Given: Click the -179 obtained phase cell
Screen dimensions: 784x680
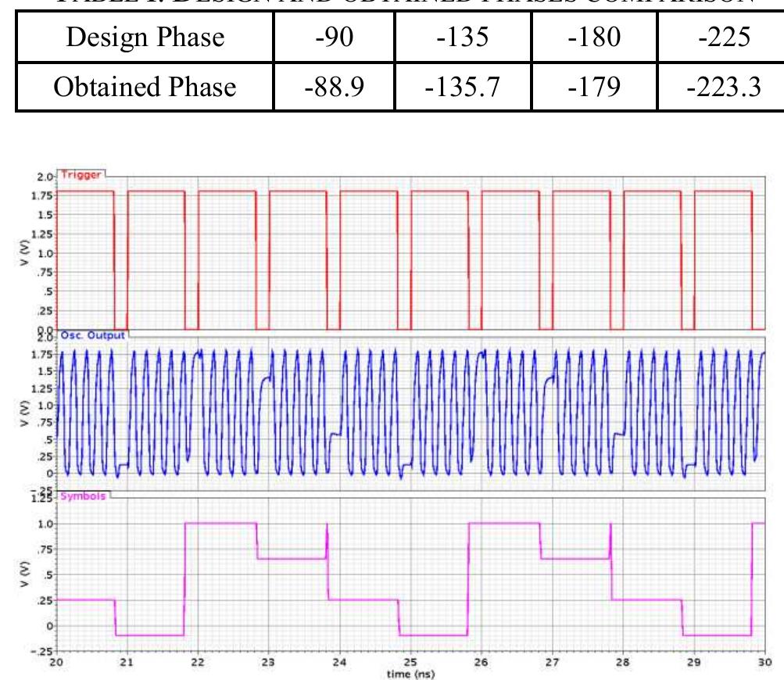Looking at the screenshot, I should pyautogui.click(x=594, y=87).
